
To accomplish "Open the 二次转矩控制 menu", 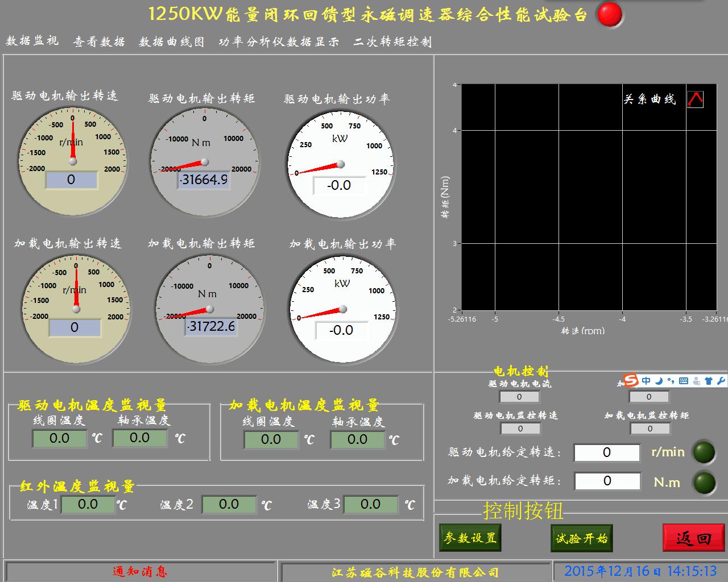I will click(392, 41).
